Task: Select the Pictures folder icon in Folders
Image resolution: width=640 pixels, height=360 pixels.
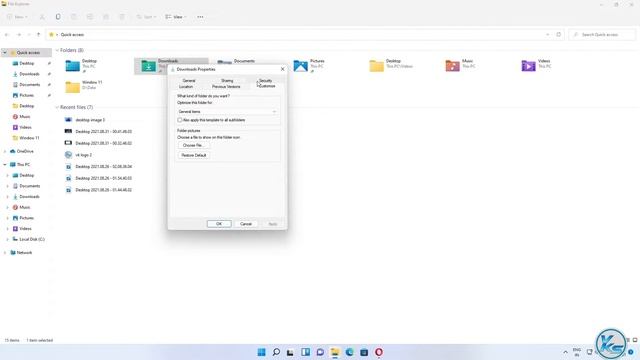Action: coord(300,66)
